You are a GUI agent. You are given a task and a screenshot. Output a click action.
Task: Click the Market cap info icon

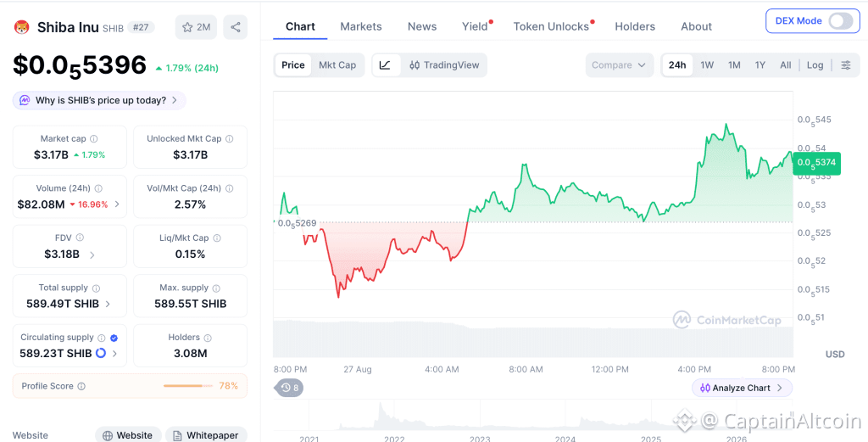coord(94,139)
